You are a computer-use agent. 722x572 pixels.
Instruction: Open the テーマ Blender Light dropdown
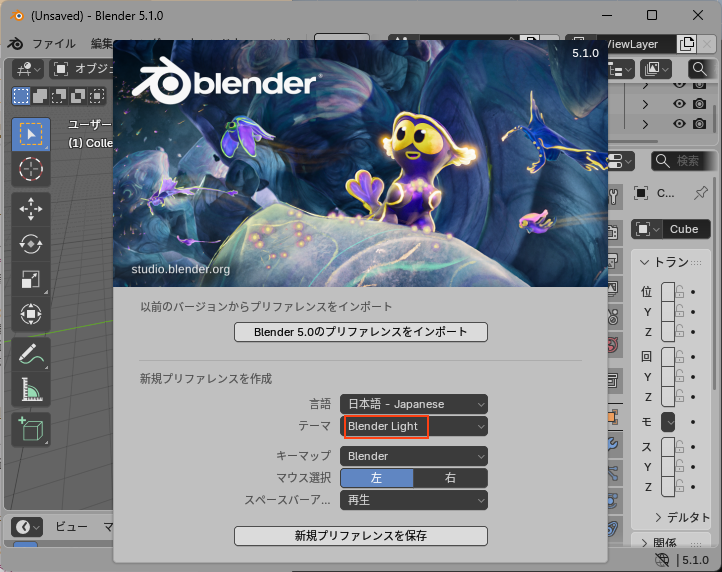(x=414, y=426)
